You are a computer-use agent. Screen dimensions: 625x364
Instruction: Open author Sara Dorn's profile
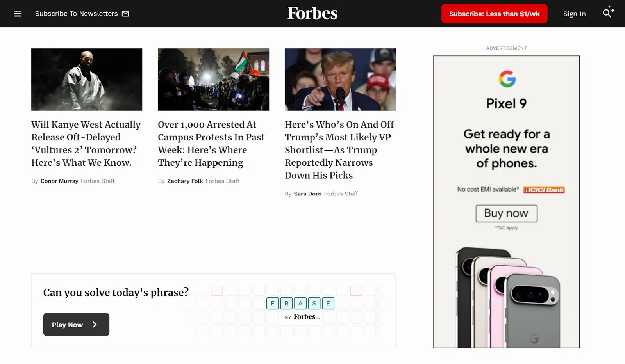coord(307,194)
